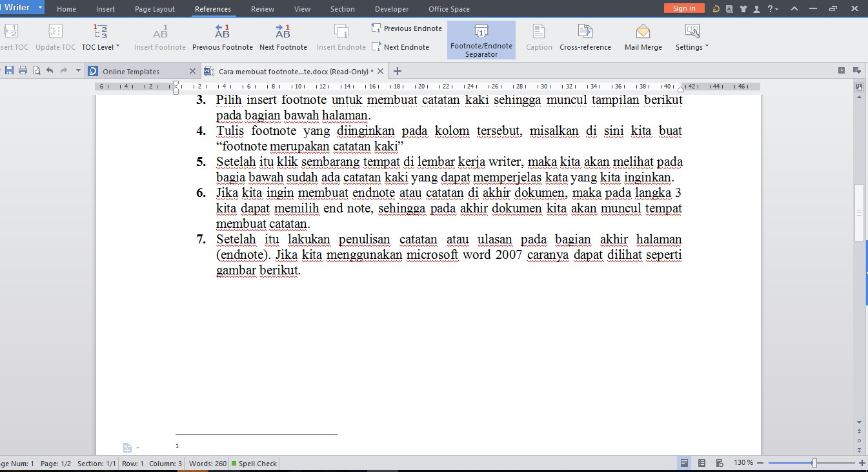This screenshot has width=868, height=472.
Task: Switch to the Review ribbon tab
Action: pos(262,9)
